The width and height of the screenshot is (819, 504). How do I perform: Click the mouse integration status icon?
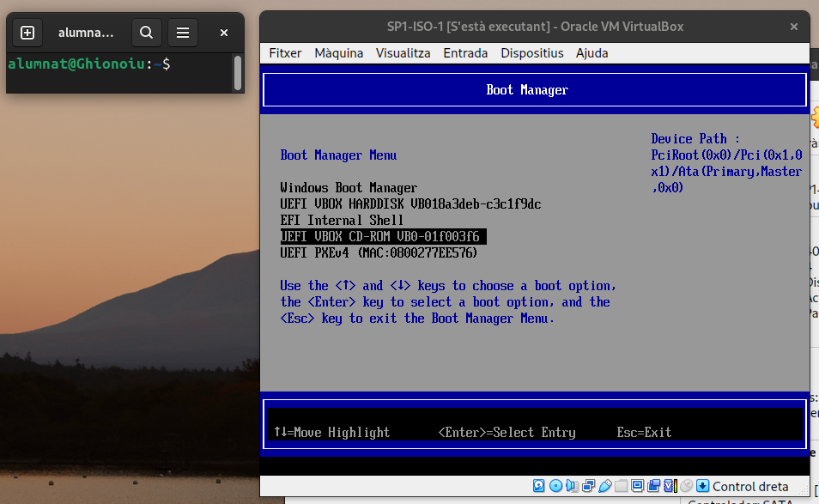coord(686,487)
